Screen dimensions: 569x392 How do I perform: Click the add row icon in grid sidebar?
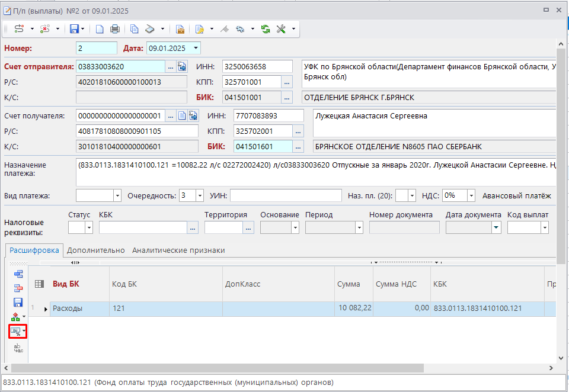(x=18, y=274)
